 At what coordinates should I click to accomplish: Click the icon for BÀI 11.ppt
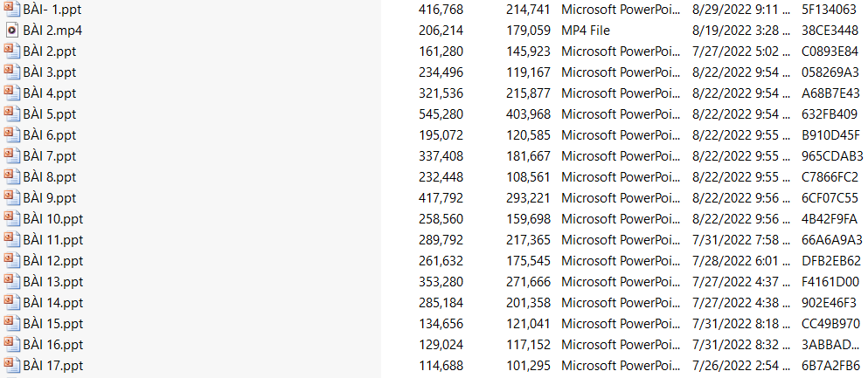11,239
